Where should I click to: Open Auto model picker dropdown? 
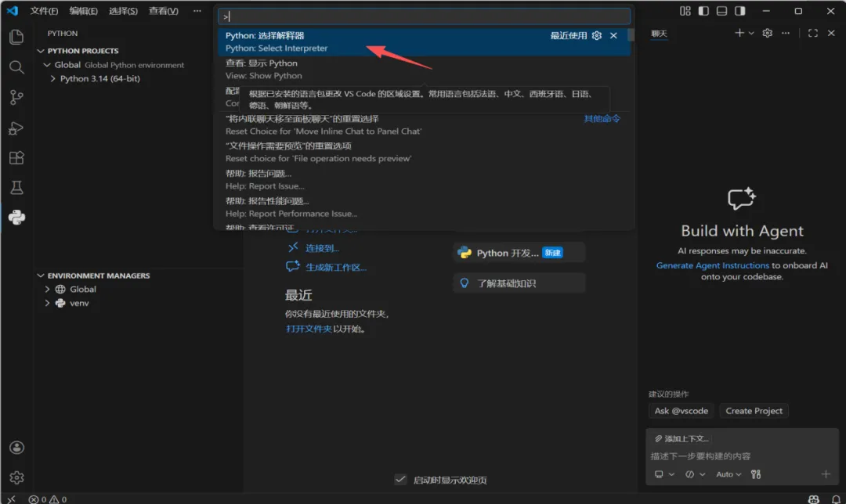[728, 474]
